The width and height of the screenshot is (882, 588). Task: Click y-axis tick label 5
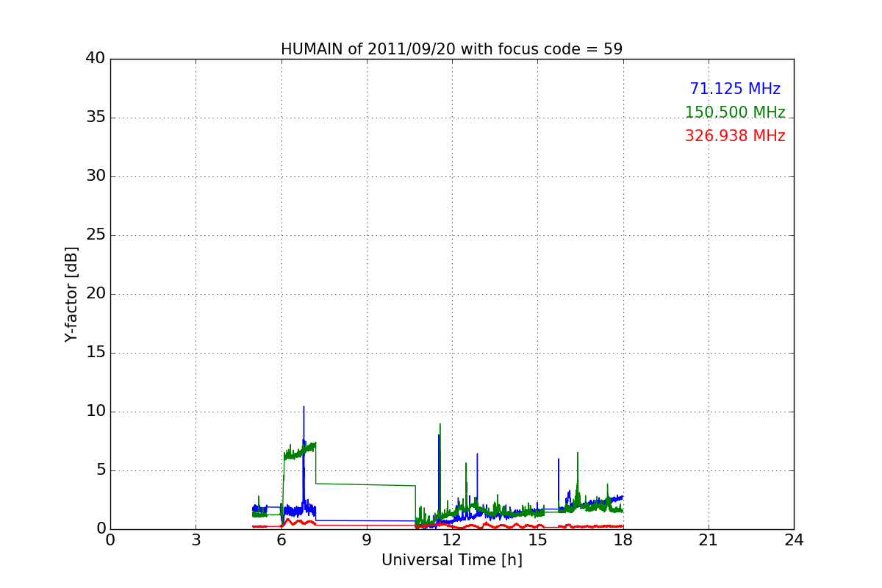(100, 470)
